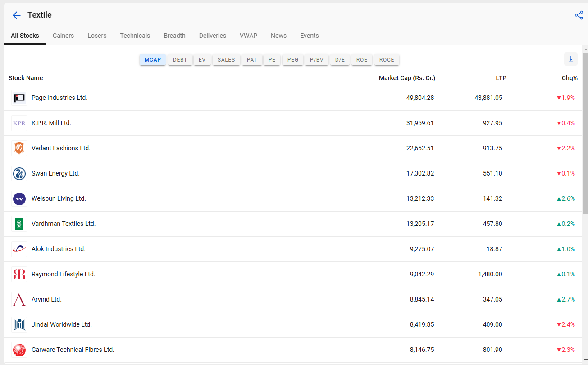Share the Textile sector page
This screenshot has width=588, height=365.
tap(579, 15)
